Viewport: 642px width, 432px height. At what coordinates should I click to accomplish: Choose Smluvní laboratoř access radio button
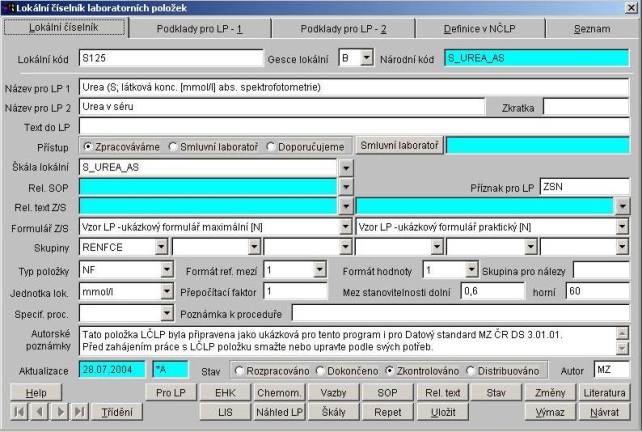point(173,147)
